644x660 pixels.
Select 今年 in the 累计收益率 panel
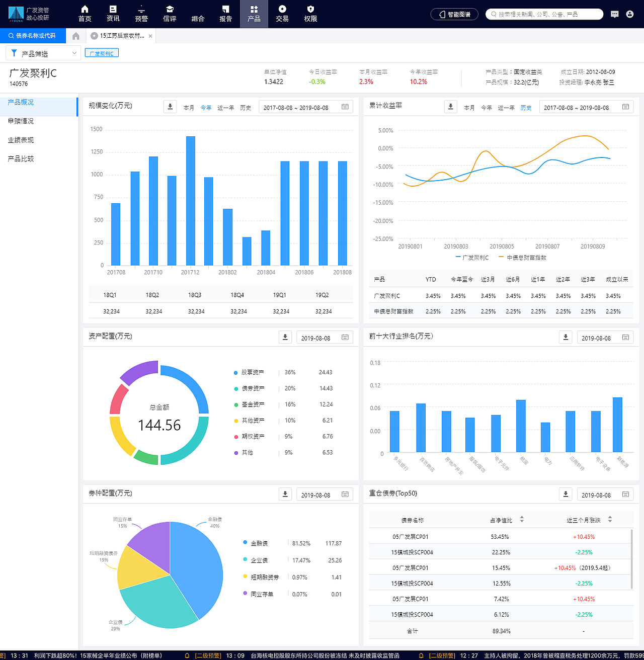487,108
